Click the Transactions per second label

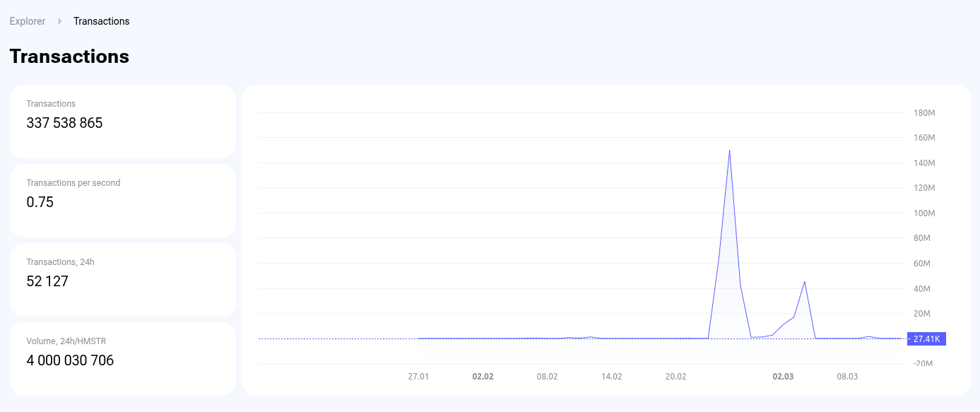click(73, 183)
